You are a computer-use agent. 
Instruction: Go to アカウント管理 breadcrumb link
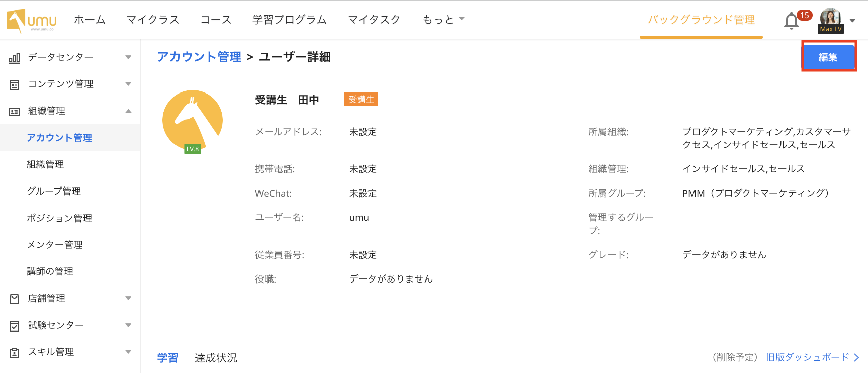[199, 57]
